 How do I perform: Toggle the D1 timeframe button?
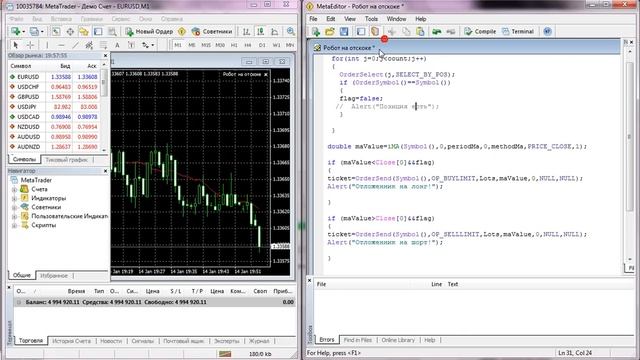(x=262, y=45)
